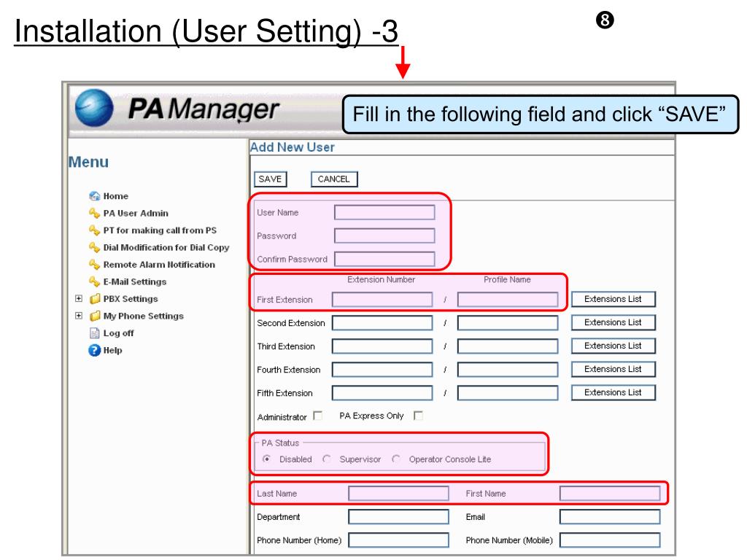This screenshot has width=747, height=560.
Task: Focus Third Extension number field
Action: 382,346
